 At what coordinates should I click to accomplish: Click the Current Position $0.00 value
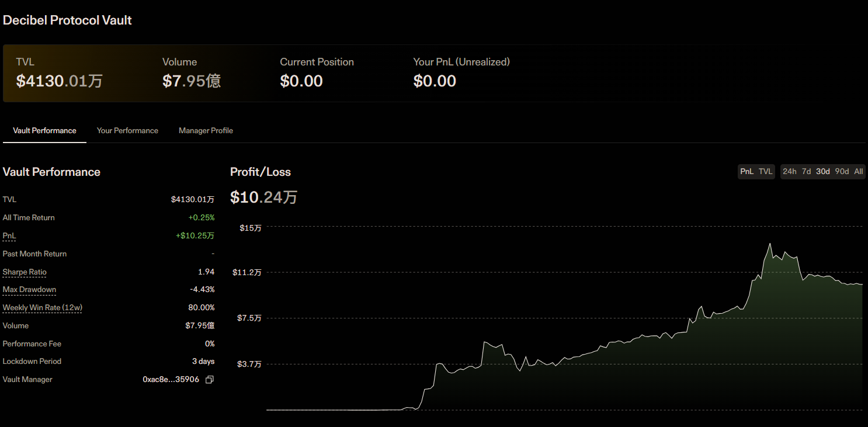301,81
